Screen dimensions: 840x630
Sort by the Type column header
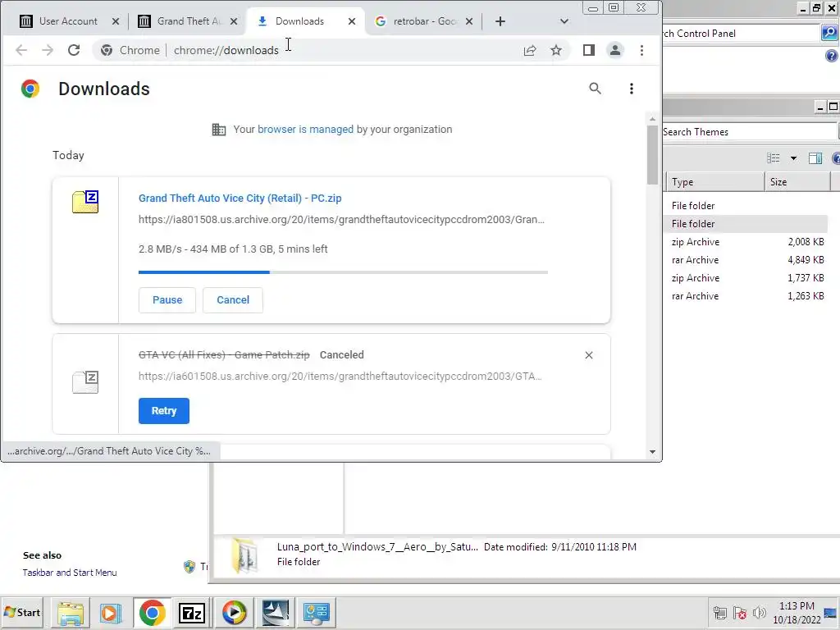715,182
